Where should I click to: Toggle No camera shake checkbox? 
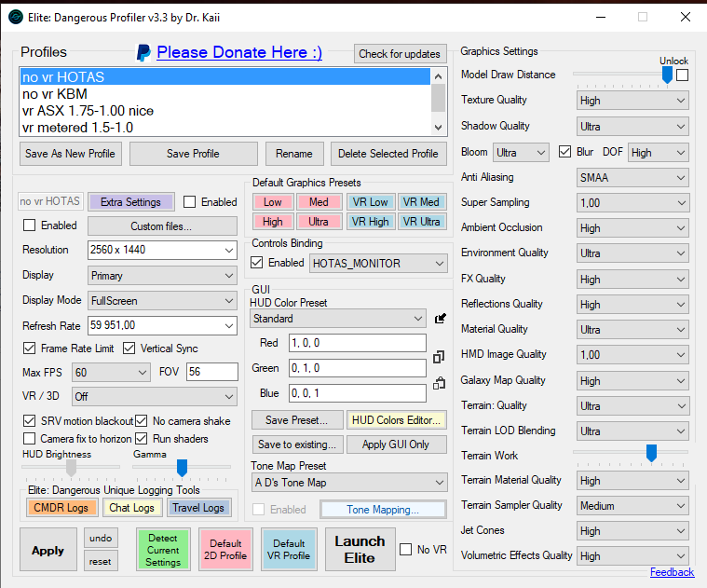pyautogui.click(x=142, y=420)
